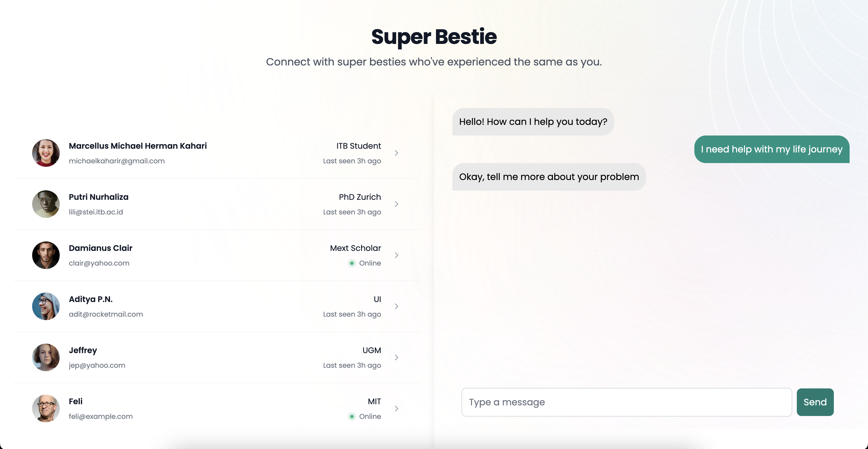This screenshot has width=868, height=449.
Task: Click the chevron on Feli's row
Action: 396,408
